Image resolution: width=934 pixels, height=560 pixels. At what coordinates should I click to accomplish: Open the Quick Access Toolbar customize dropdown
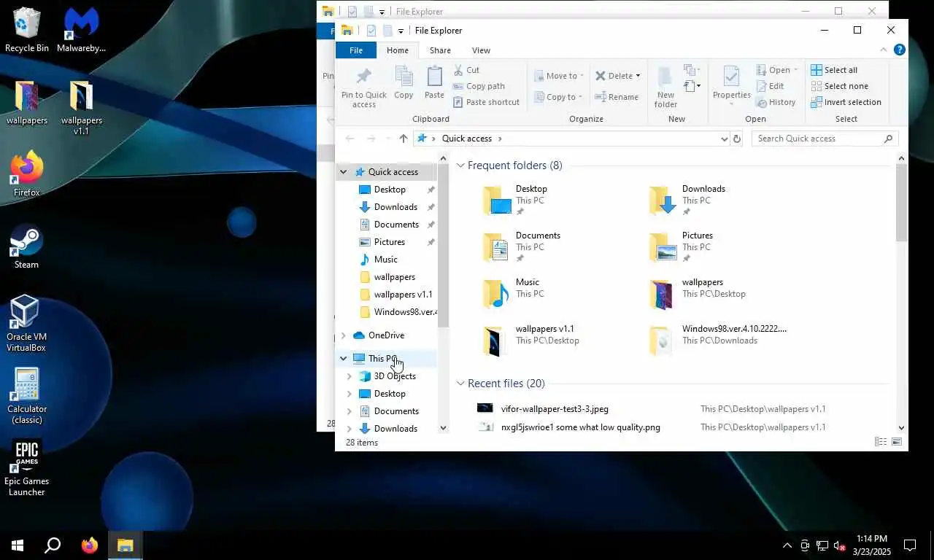coord(401,31)
